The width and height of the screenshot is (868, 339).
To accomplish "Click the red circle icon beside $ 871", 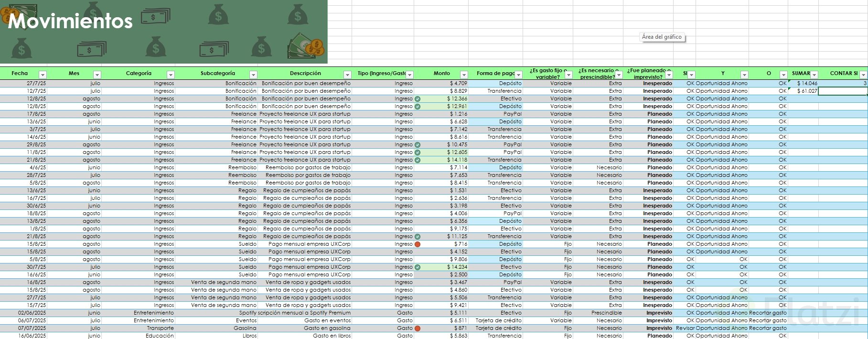I will pos(418,328).
